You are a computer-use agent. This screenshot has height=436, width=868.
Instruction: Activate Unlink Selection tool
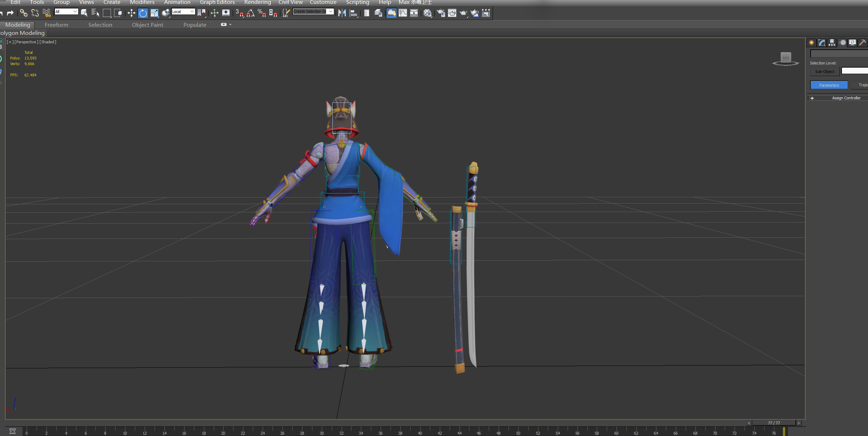(x=35, y=13)
